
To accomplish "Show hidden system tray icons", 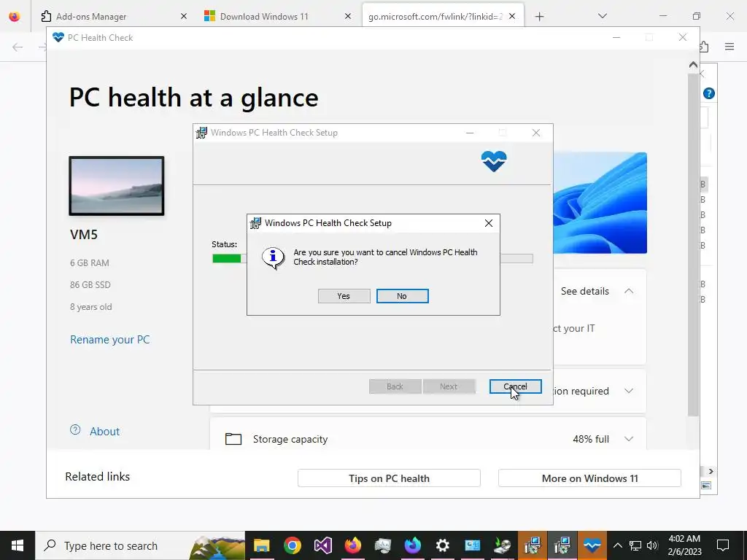I will [617, 545].
